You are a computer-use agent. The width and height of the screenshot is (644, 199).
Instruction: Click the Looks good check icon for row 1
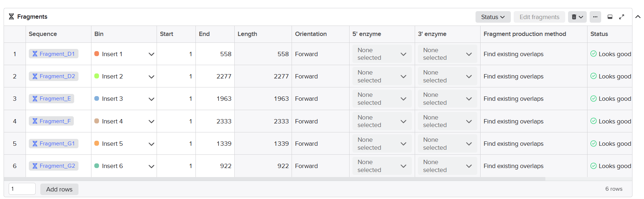click(594, 54)
